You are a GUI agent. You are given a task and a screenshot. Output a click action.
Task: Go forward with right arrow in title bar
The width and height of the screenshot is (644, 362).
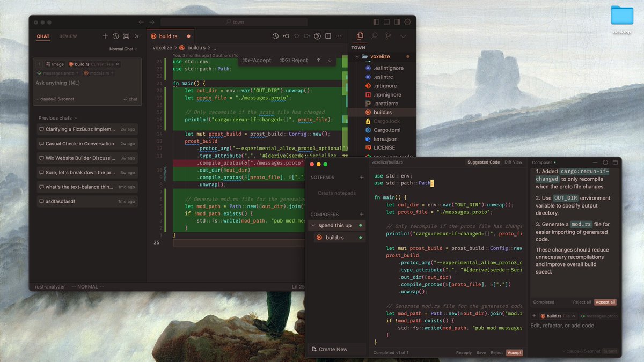click(x=152, y=22)
